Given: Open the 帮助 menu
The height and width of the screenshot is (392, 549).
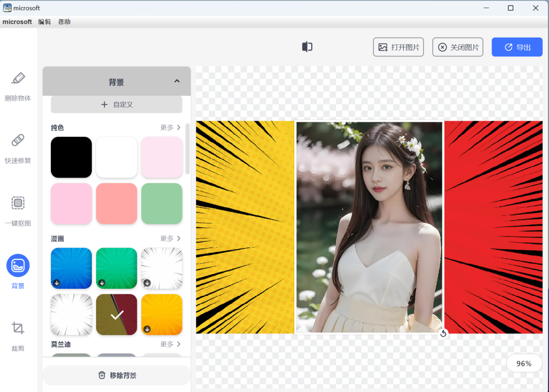Looking at the screenshot, I should point(64,21).
